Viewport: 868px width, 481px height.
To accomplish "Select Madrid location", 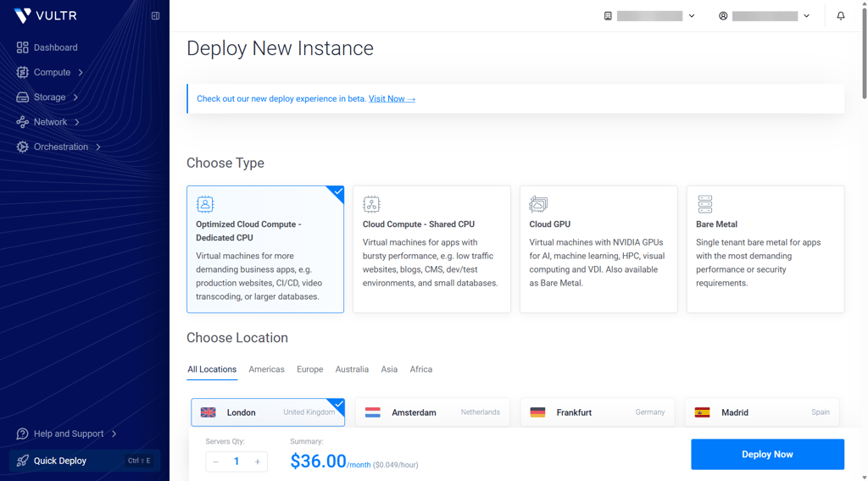I will pos(762,412).
